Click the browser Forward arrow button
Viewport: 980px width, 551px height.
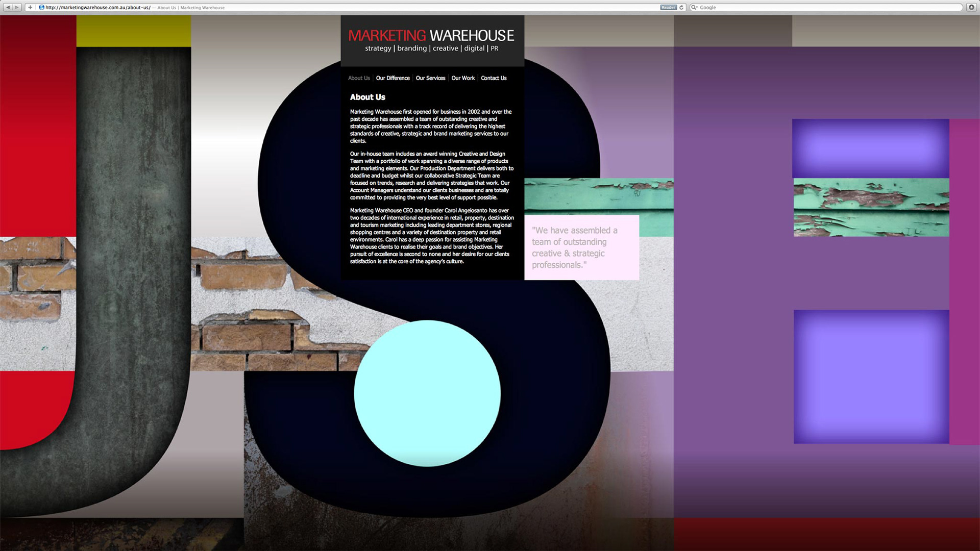pyautogui.click(x=17, y=7)
